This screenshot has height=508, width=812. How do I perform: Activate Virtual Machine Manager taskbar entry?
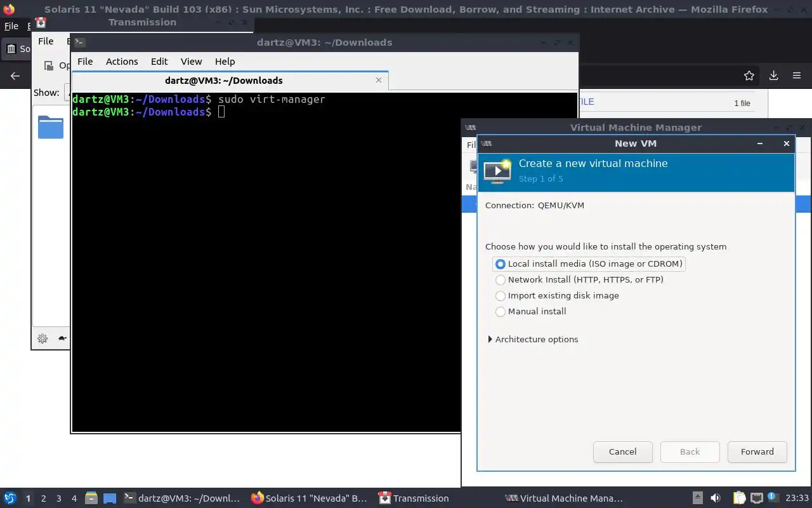(x=564, y=498)
